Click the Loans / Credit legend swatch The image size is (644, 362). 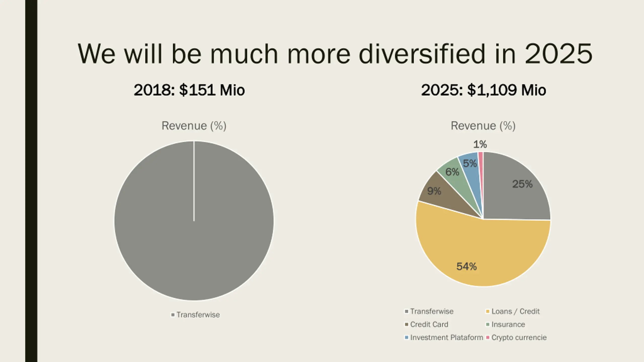coord(488,311)
